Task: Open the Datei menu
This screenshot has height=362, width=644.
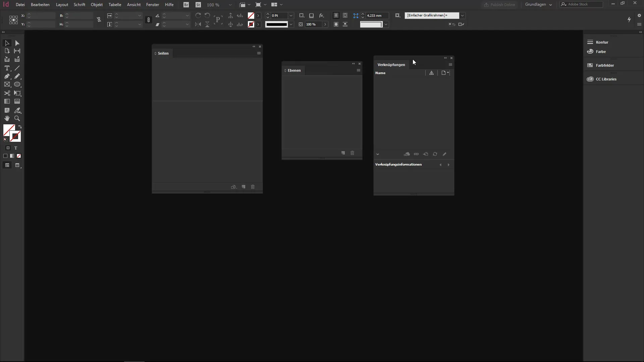Action: point(20,5)
